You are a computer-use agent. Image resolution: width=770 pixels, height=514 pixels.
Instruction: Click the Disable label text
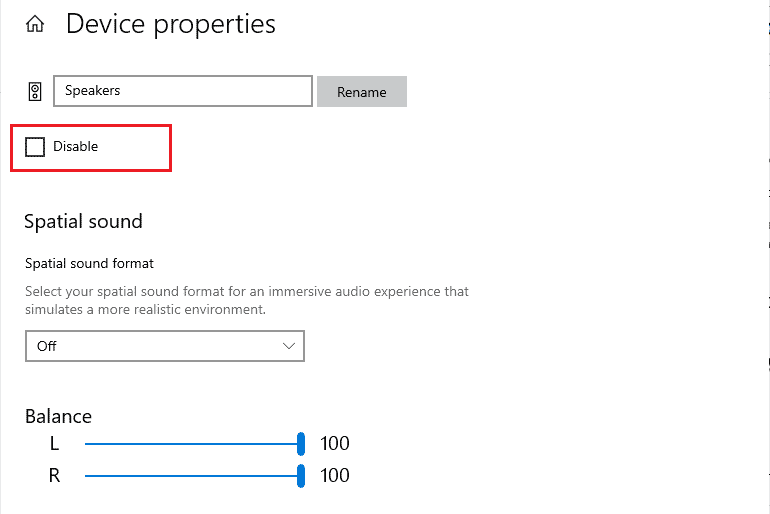pyautogui.click(x=76, y=146)
